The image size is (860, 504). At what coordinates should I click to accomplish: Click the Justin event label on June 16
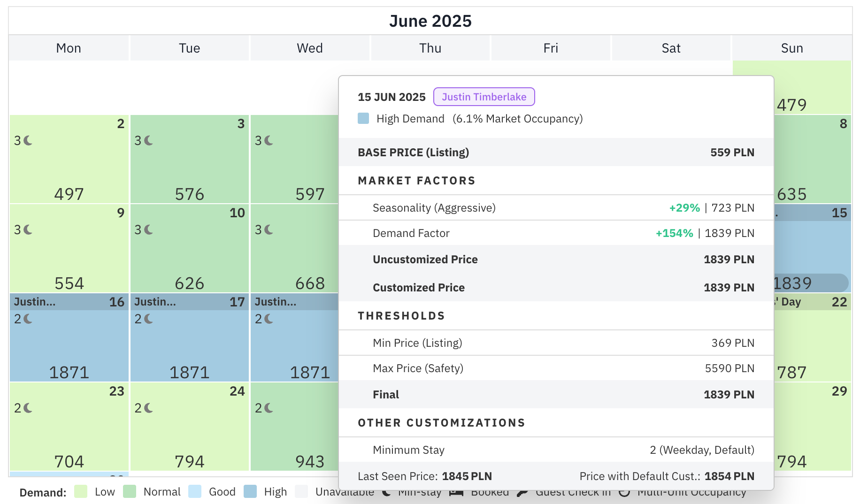[x=35, y=302]
